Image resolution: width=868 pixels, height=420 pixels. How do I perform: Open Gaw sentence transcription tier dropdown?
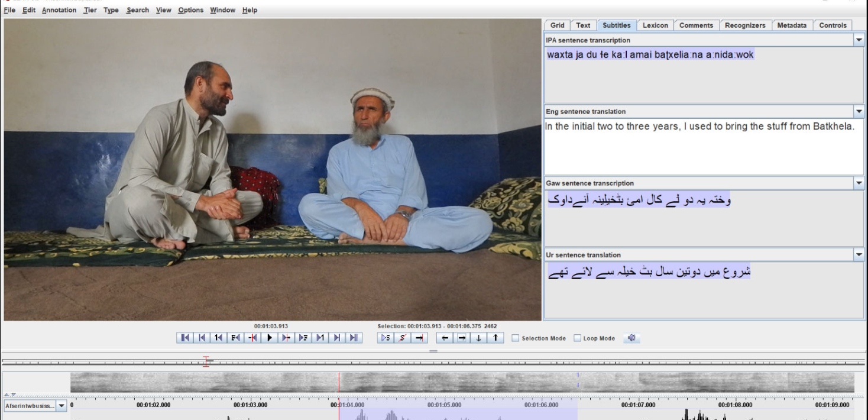(859, 183)
